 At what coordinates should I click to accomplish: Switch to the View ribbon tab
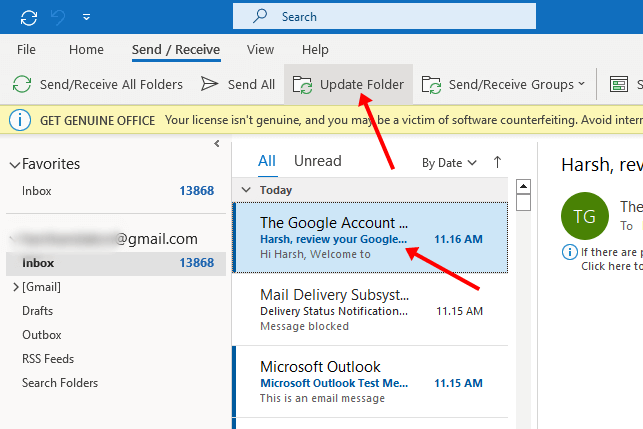[x=260, y=50]
